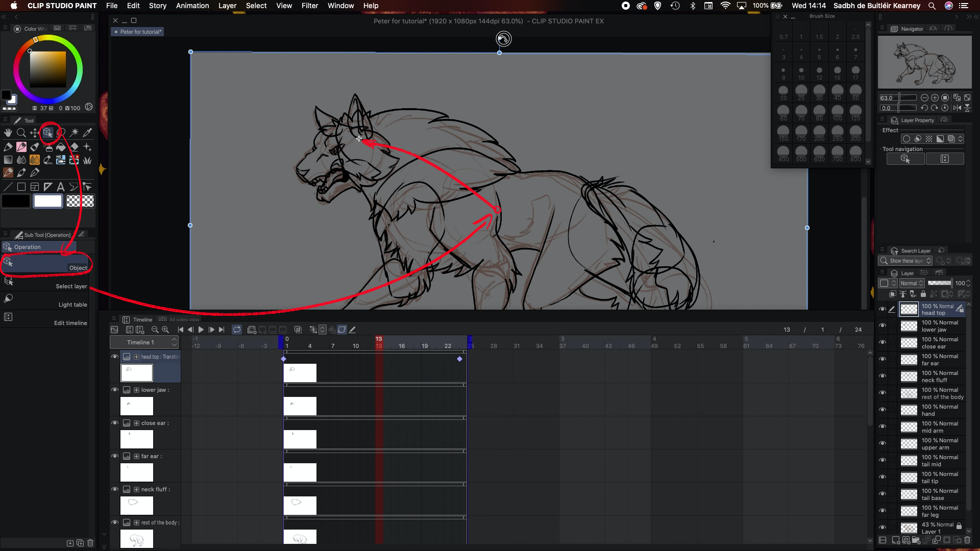The width and height of the screenshot is (980, 551).
Task: Select the Eyedropper tool
Action: click(x=87, y=133)
